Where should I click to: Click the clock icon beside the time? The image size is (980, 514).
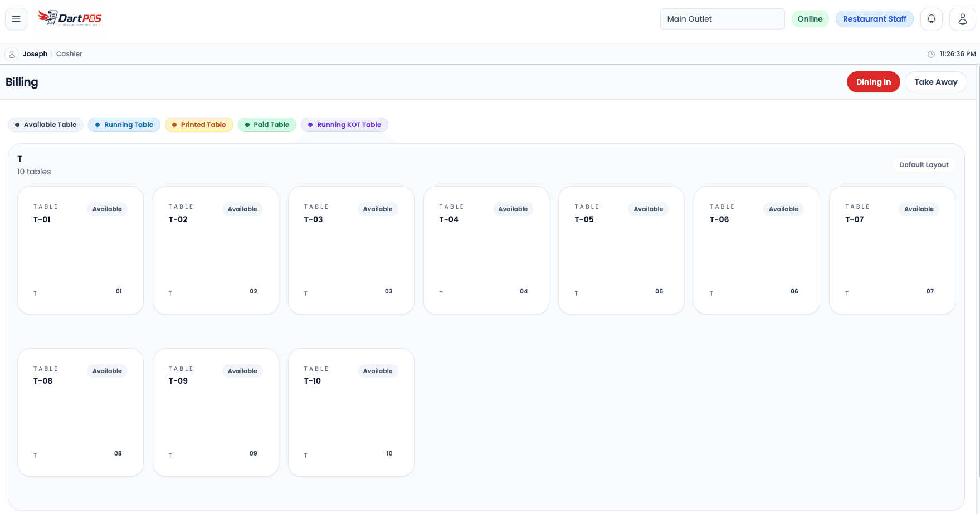(931, 54)
